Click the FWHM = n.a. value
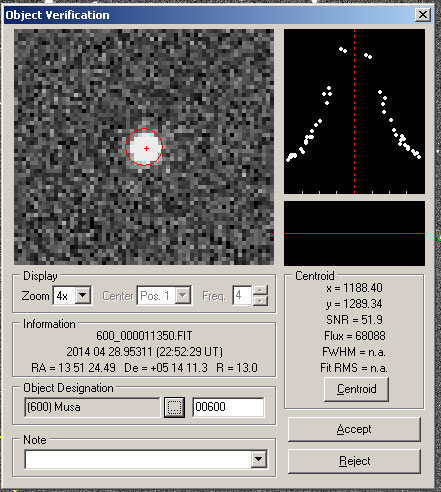This screenshot has height=492, width=441. (354, 352)
